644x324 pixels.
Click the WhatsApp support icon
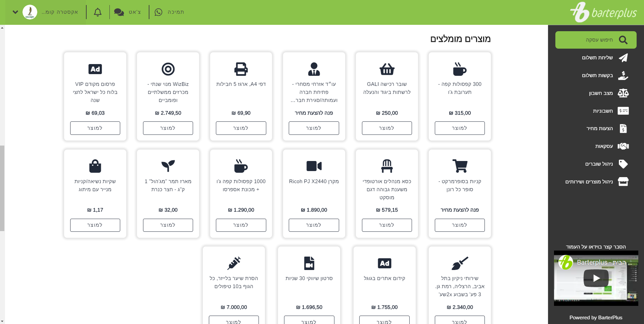pyautogui.click(x=158, y=12)
